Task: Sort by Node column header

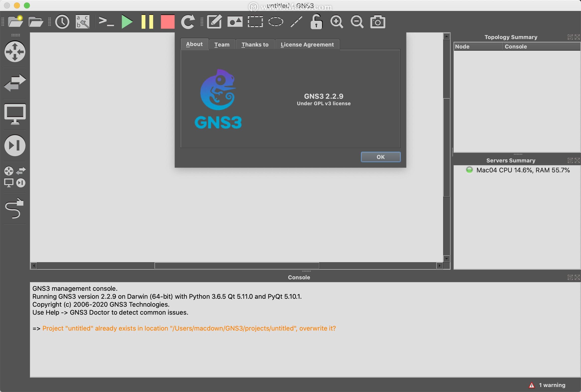Action: (x=478, y=47)
